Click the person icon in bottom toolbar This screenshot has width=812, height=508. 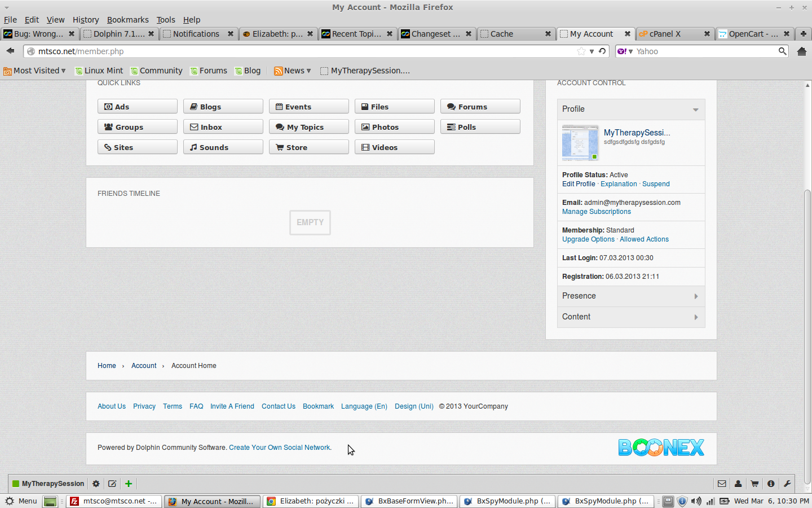tap(738, 484)
